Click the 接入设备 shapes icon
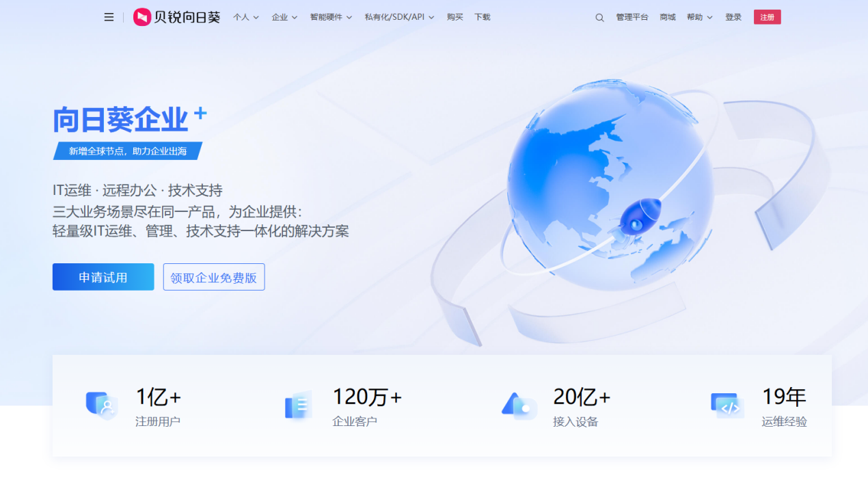Viewport: 868px width, 478px height. pyautogui.click(x=519, y=405)
